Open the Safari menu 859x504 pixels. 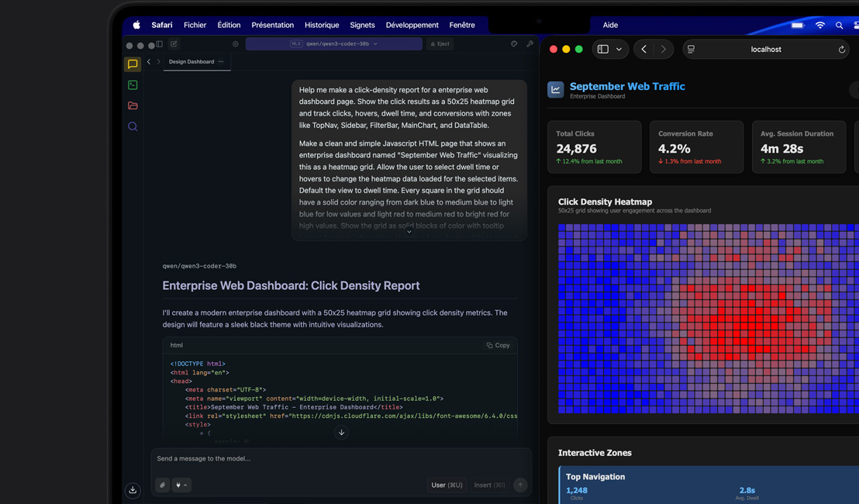pos(161,25)
